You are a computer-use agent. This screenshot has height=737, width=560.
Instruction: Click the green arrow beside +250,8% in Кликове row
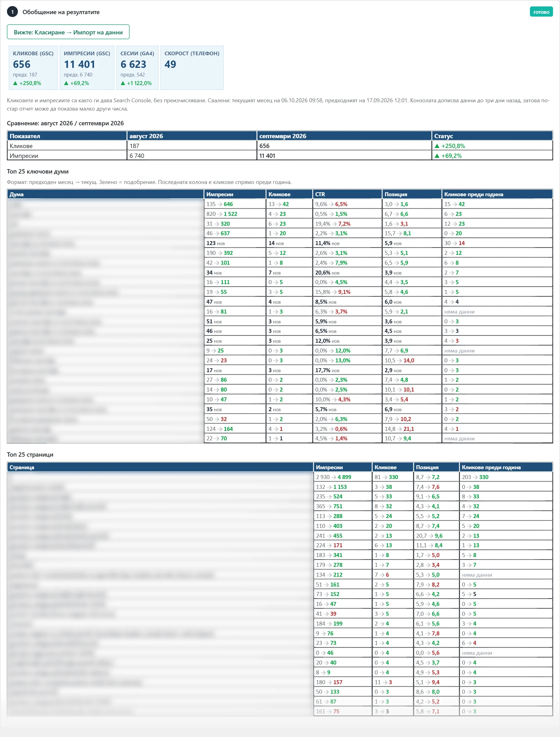click(x=437, y=146)
